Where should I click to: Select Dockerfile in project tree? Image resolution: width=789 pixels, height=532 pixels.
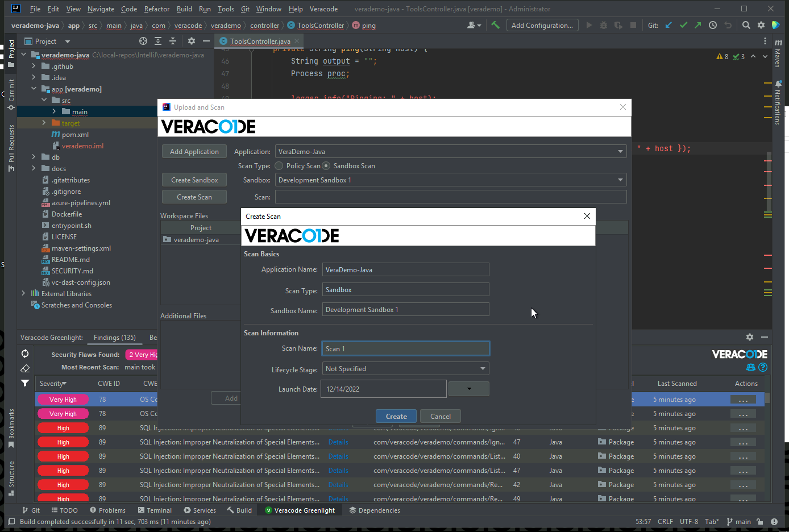[67, 214]
